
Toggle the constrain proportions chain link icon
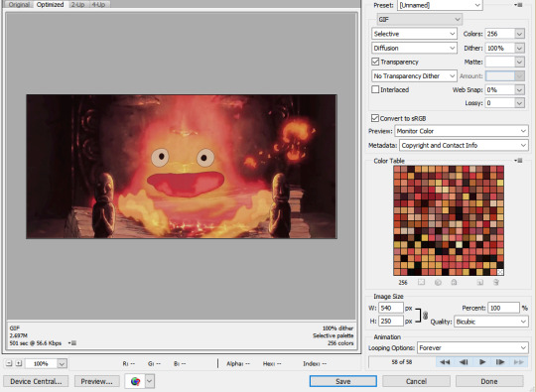[x=425, y=316]
